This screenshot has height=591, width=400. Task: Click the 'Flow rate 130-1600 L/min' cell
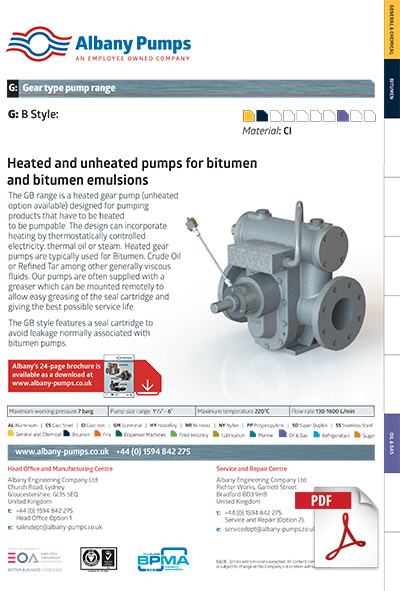(332, 411)
